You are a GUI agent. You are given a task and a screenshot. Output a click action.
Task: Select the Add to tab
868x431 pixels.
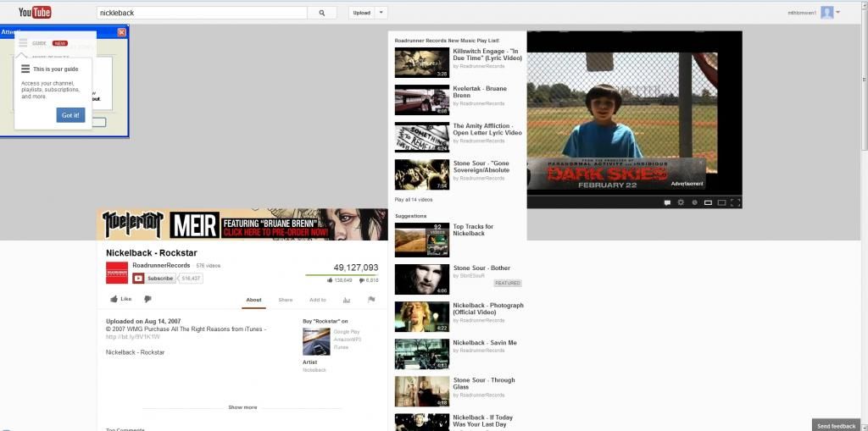click(317, 300)
